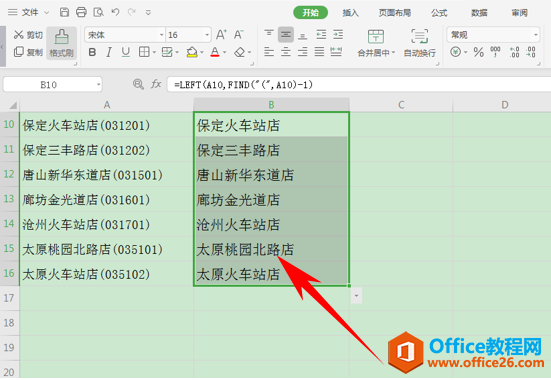
Task: Click the eraser clear icon
Action: click(240, 52)
